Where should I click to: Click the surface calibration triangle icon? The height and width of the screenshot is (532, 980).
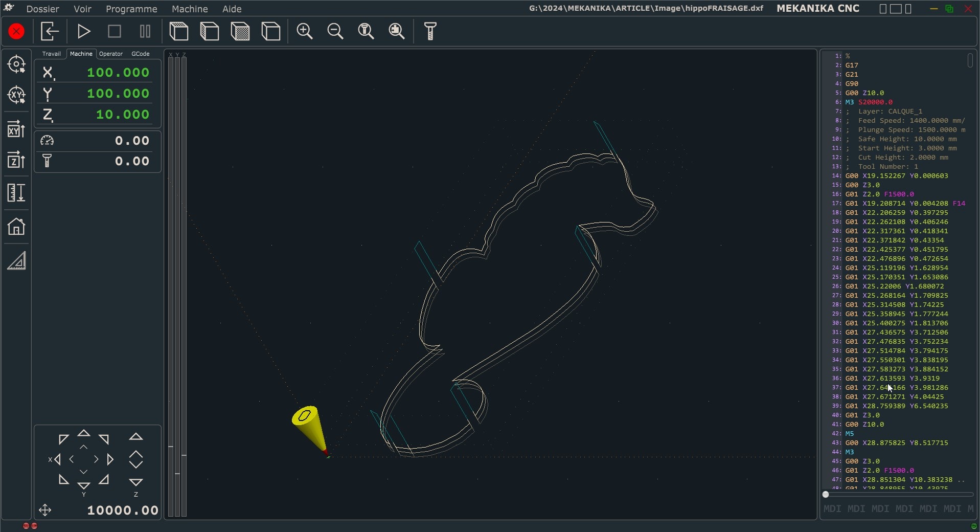pos(17,260)
